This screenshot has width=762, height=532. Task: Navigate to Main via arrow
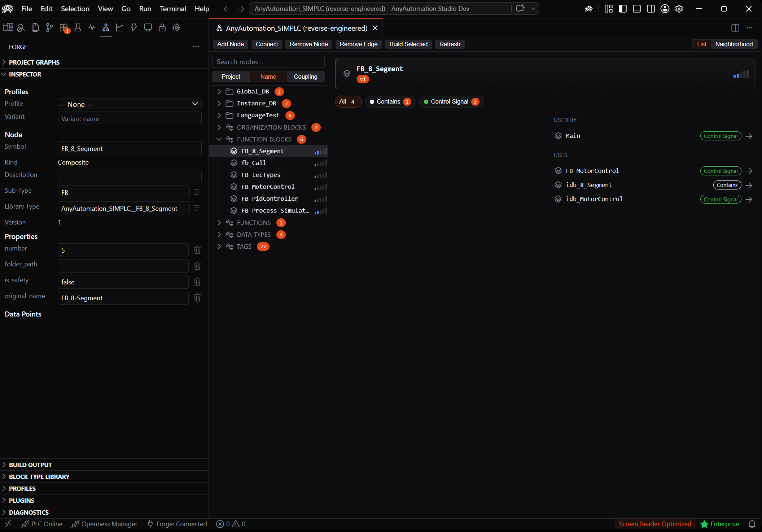pos(749,136)
